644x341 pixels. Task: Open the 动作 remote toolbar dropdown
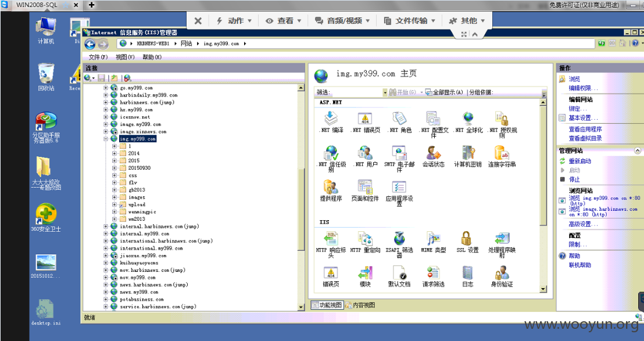pos(234,20)
